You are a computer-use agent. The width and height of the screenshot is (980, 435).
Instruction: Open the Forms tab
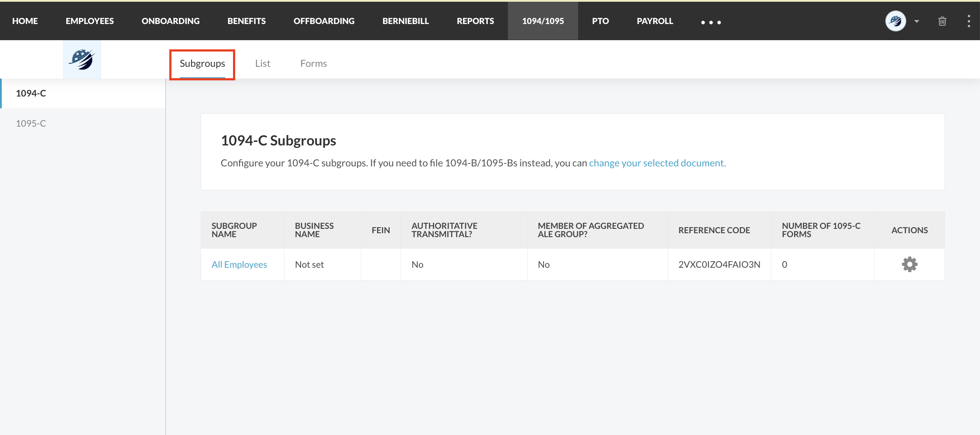point(313,64)
